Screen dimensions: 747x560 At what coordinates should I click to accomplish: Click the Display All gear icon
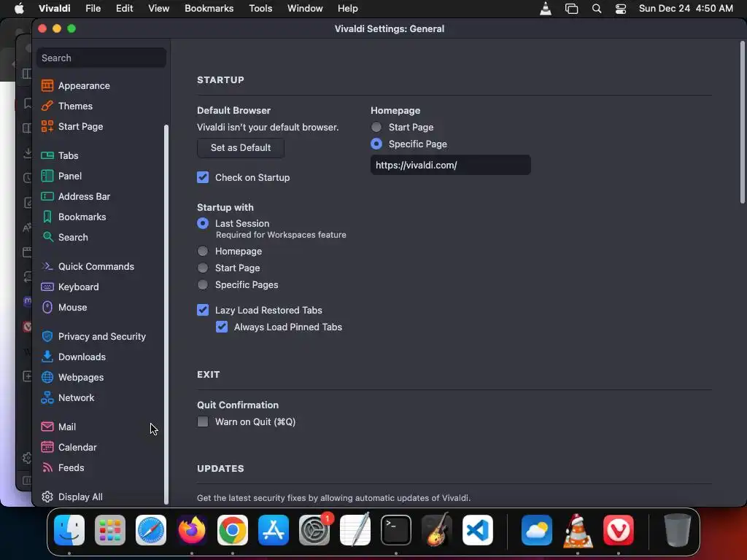point(47,497)
